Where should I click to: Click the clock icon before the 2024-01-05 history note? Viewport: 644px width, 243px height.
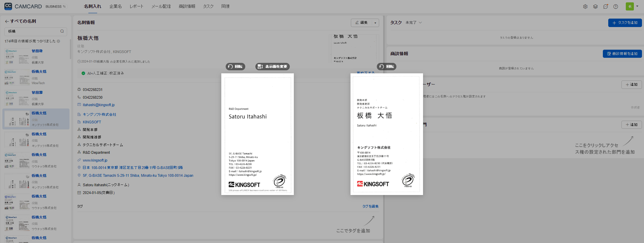click(x=79, y=62)
